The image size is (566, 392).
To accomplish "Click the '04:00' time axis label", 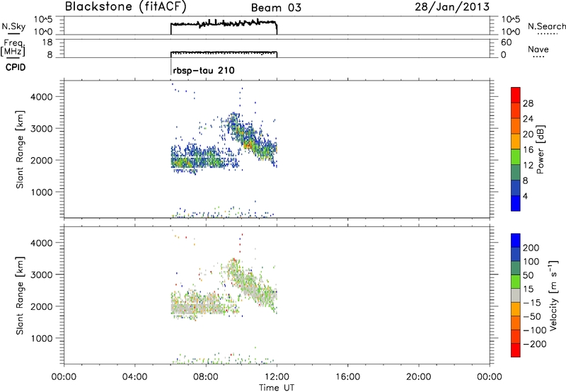I will pos(134,377).
